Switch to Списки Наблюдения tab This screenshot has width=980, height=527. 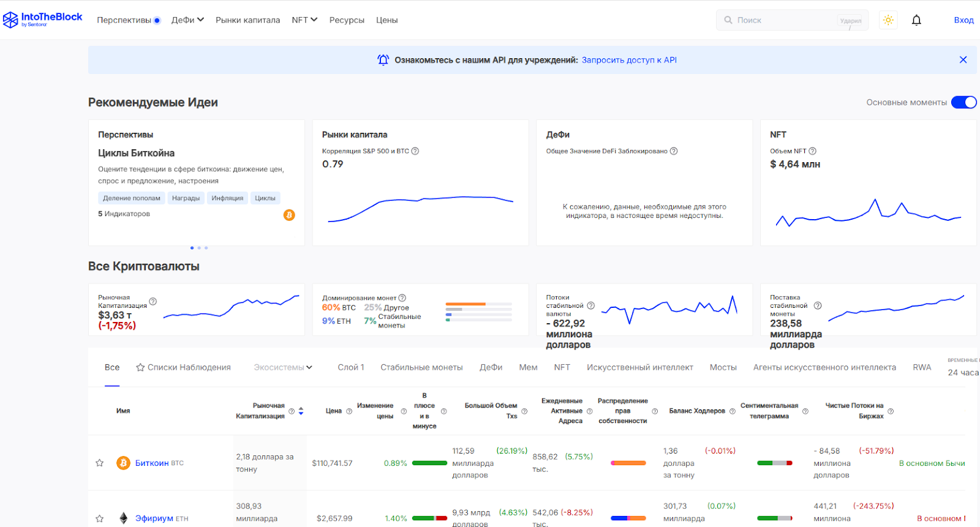pos(183,367)
